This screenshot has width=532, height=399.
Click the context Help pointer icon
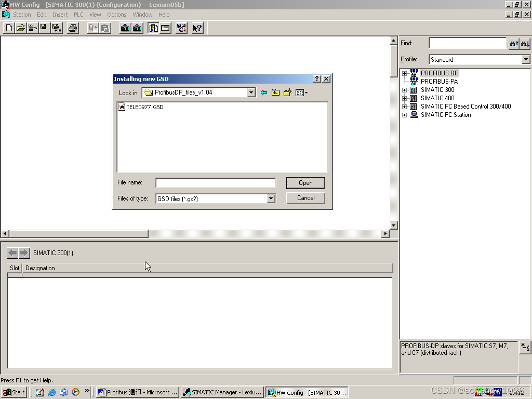(x=197, y=28)
